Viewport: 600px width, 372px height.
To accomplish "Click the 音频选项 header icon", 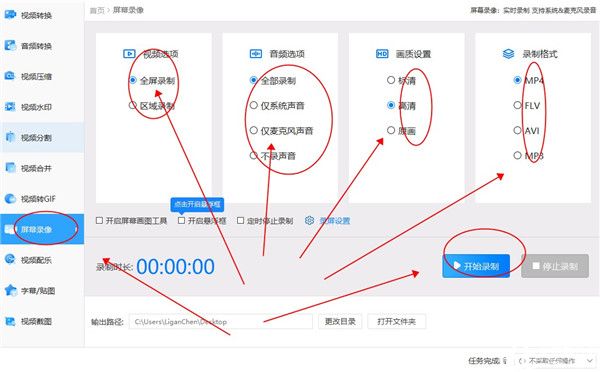I will click(256, 54).
